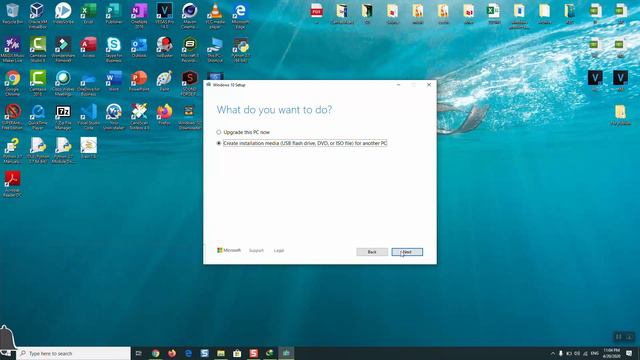Click the taskbar clock and date
Image resolution: width=640 pixels, height=360 pixels.
(611, 353)
